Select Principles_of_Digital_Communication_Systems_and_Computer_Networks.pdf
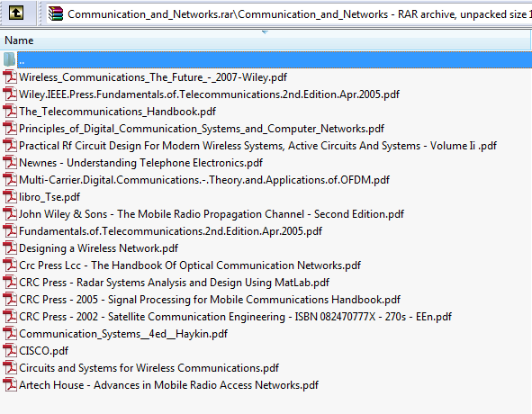Image resolution: width=532 pixels, height=414 pixels. click(x=202, y=129)
